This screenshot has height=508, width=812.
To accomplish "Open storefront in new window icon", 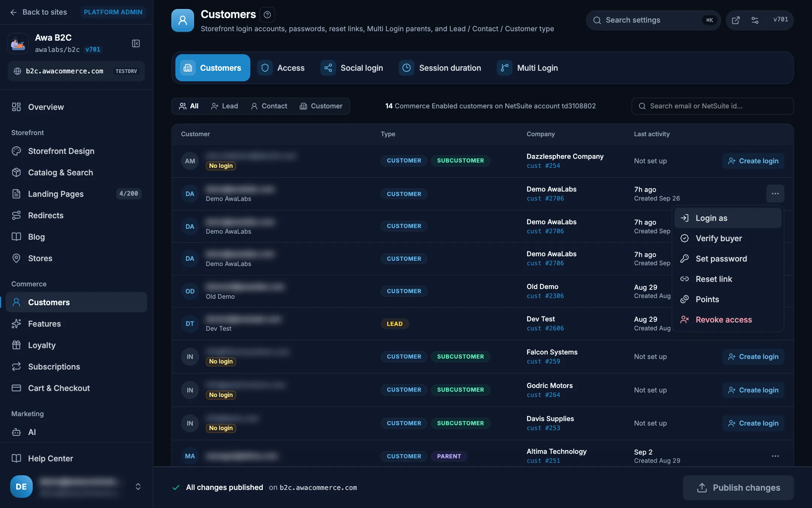I will [736, 20].
